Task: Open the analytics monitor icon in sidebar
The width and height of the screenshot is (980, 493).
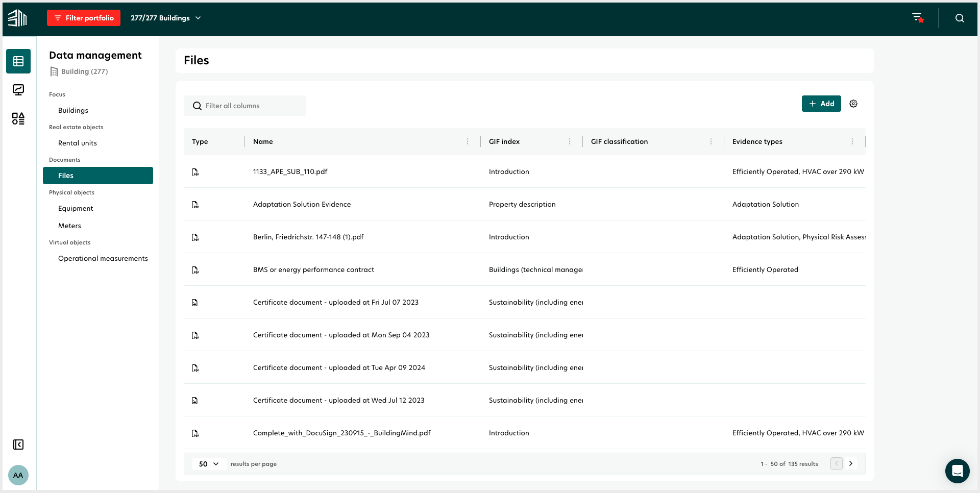Action: 18,90
